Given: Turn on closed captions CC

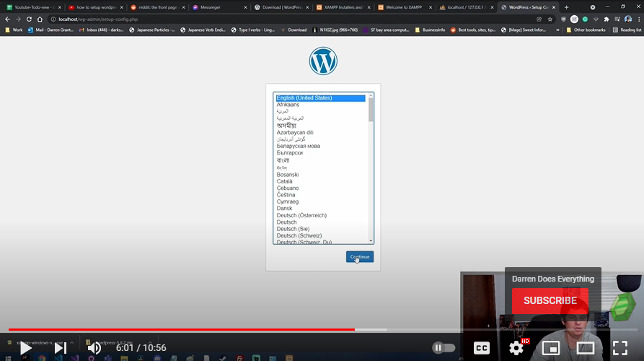Looking at the screenshot, I should click(x=481, y=348).
